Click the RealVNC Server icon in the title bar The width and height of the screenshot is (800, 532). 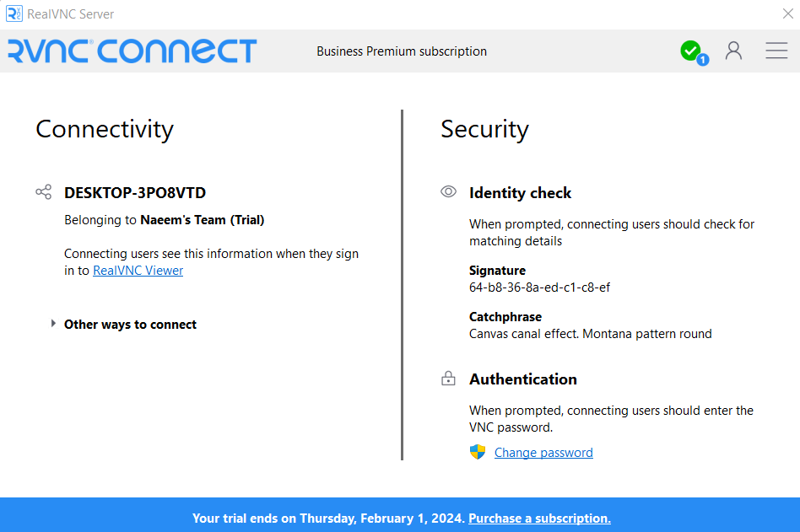pyautogui.click(x=12, y=13)
